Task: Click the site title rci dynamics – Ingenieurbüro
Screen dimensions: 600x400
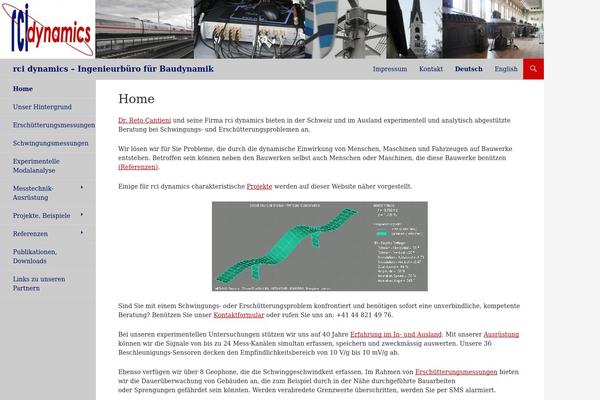Action: [x=113, y=69]
